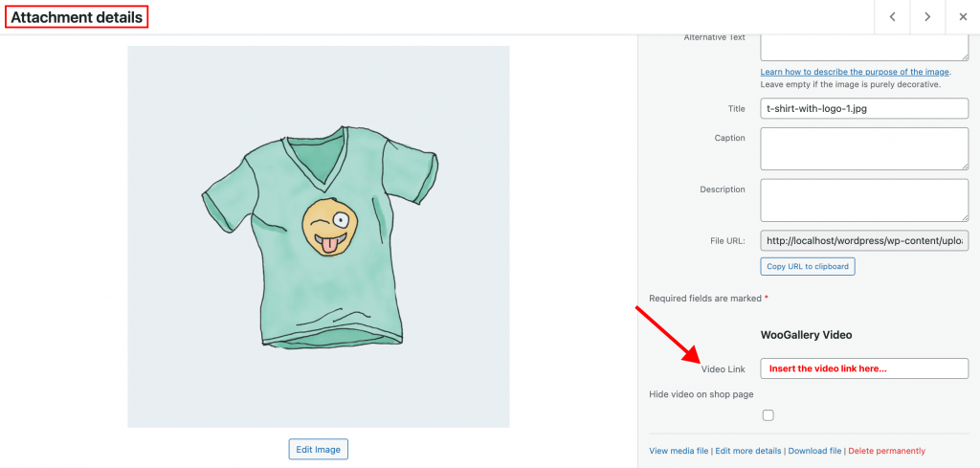Grab the Caption field resize handle

click(x=965, y=166)
